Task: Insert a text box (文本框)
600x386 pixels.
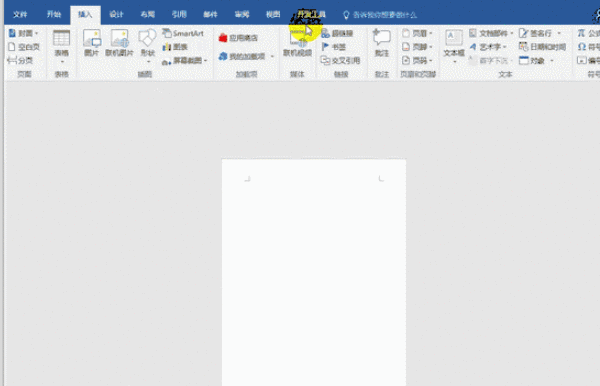Action: (454, 46)
